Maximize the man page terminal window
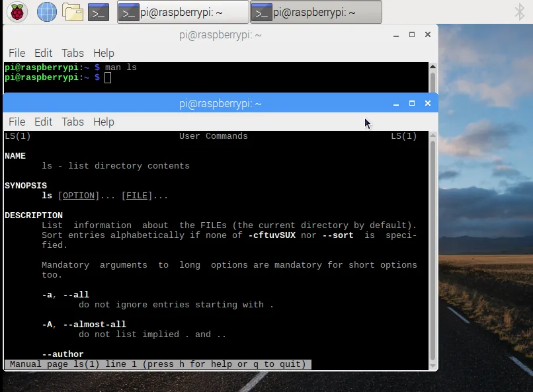533x392 pixels. pos(412,103)
